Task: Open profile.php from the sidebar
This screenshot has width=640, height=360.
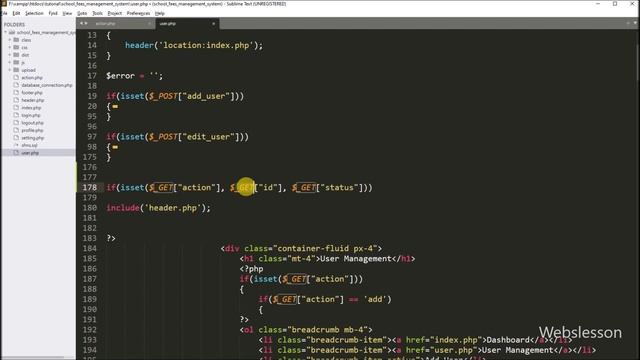Action: [x=32, y=130]
